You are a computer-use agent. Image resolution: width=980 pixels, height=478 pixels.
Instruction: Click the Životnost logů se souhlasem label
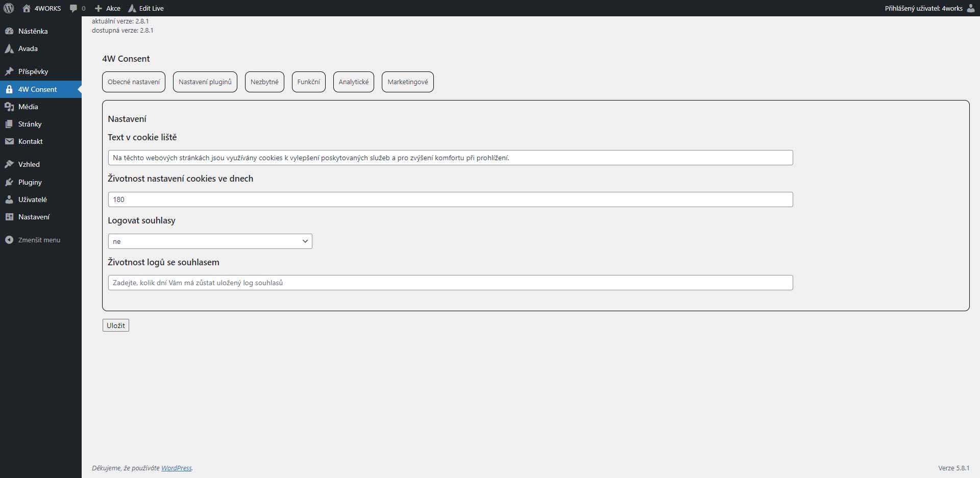click(x=163, y=262)
